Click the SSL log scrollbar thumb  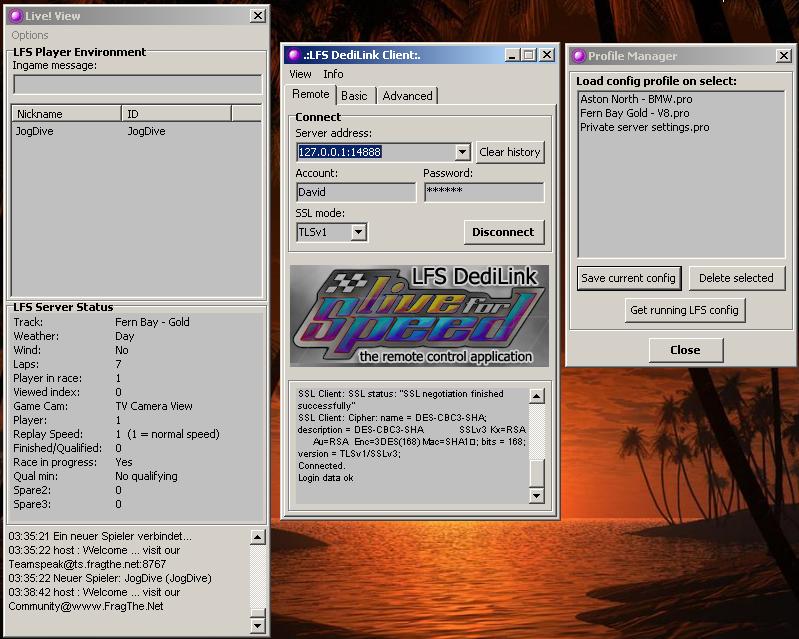(537, 473)
